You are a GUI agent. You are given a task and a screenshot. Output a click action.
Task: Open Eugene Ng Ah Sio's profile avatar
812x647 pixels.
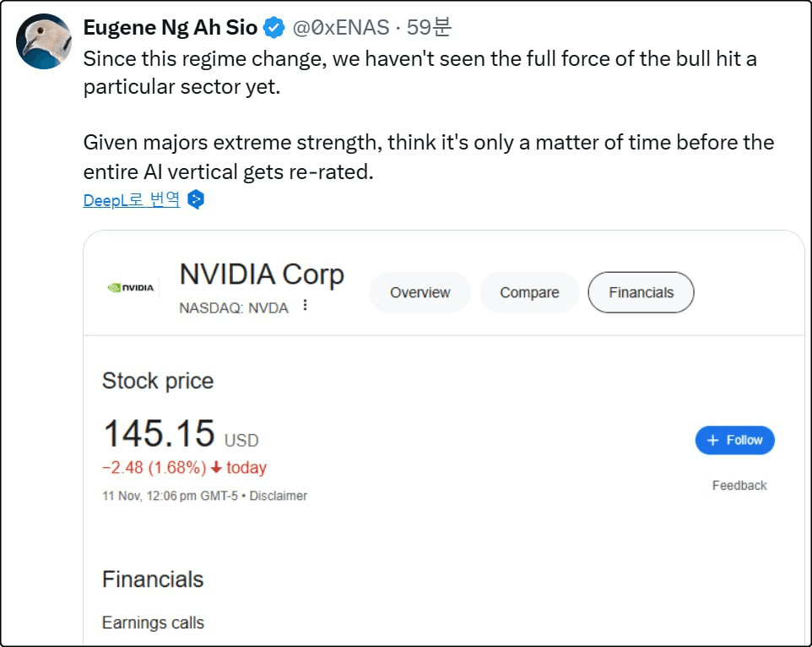point(44,41)
